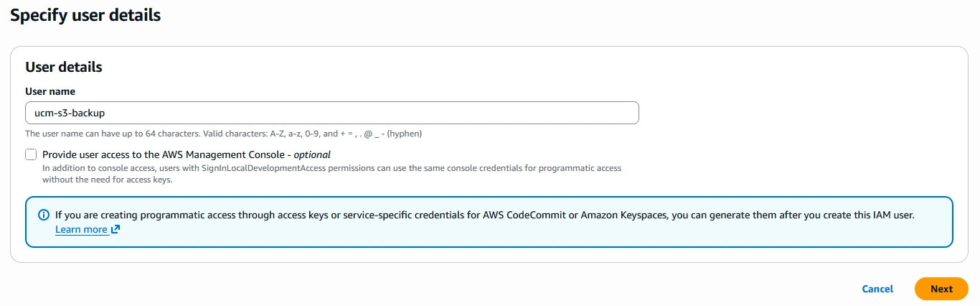
Task: Open the Learn more link
Action: (x=81, y=230)
